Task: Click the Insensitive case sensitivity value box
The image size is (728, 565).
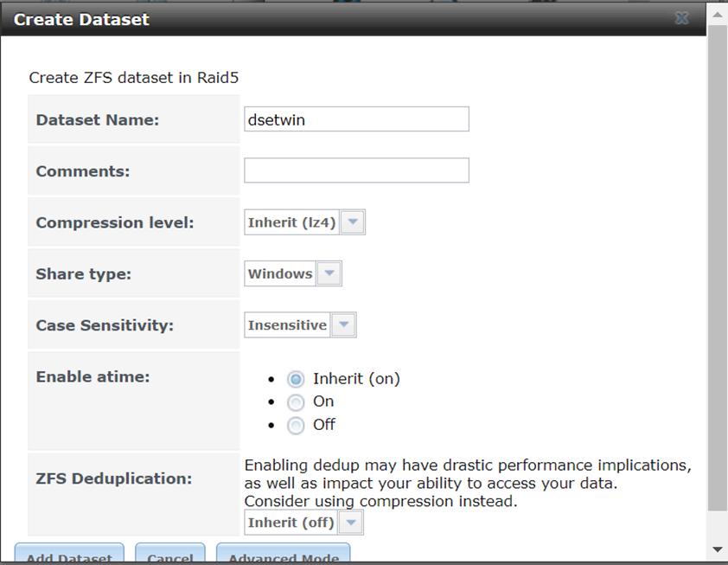Action: 287,325
